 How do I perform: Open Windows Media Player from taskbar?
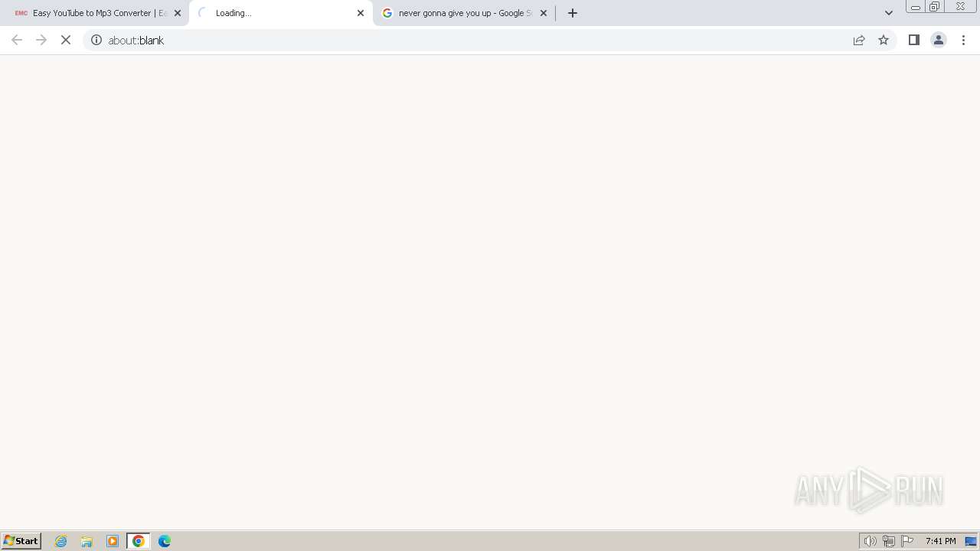tap(113, 541)
